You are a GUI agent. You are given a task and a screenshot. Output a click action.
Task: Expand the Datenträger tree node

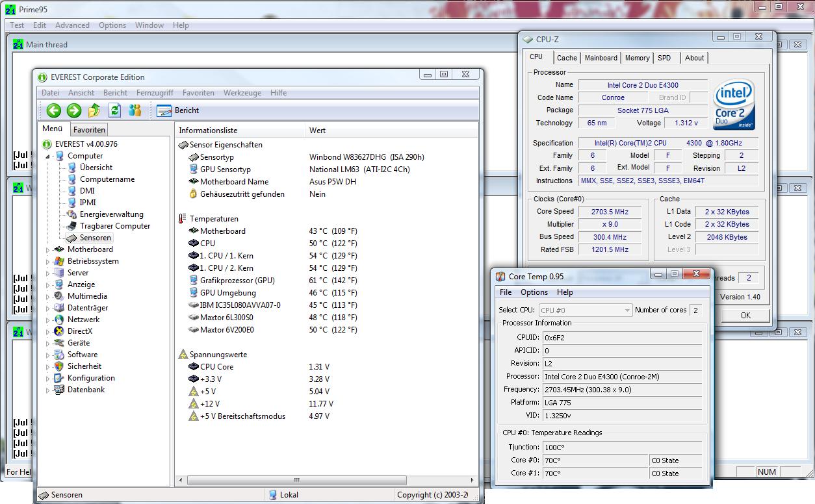(47, 308)
